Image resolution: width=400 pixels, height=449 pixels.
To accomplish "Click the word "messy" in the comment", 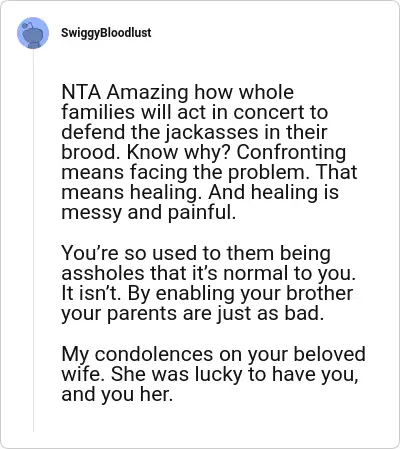I will click(92, 213).
